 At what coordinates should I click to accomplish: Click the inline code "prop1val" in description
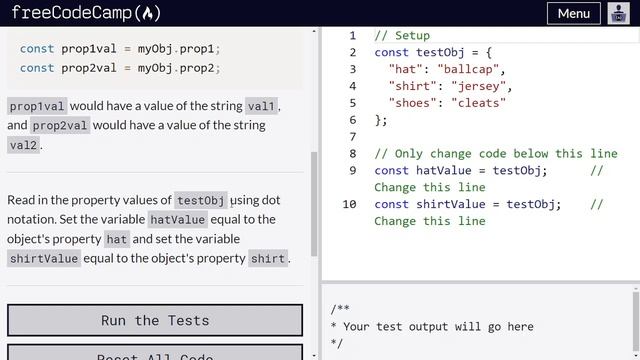point(37,106)
